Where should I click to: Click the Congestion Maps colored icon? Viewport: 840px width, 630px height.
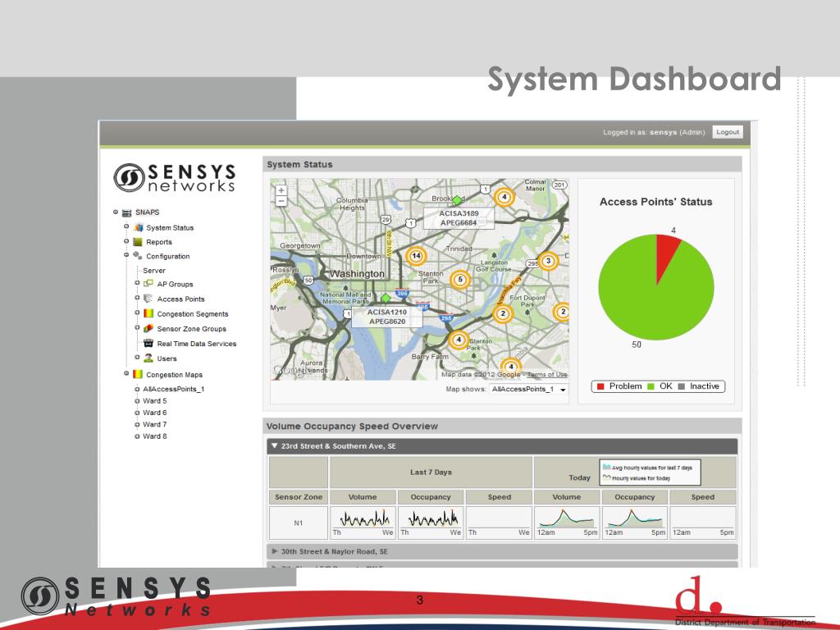pos(138,374)
